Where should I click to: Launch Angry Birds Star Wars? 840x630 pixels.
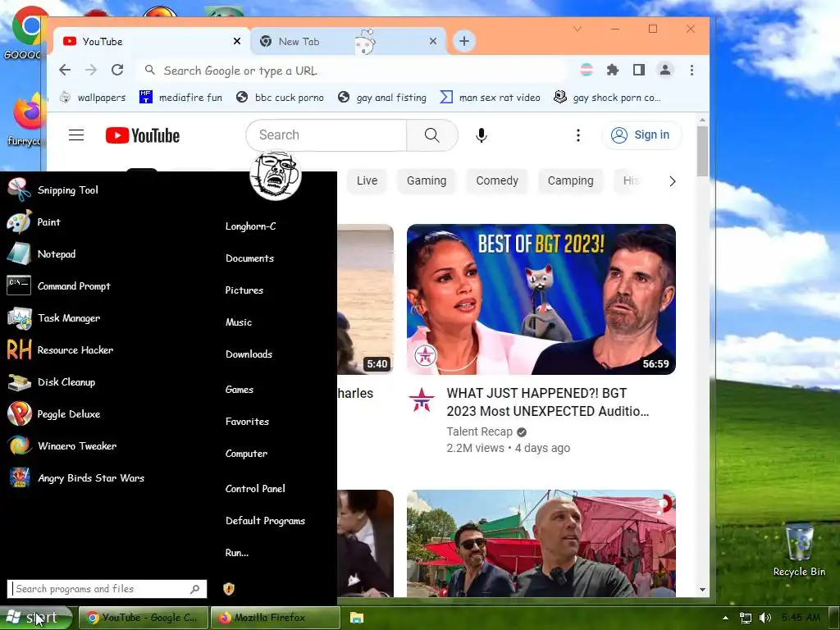tap(75, 478)
